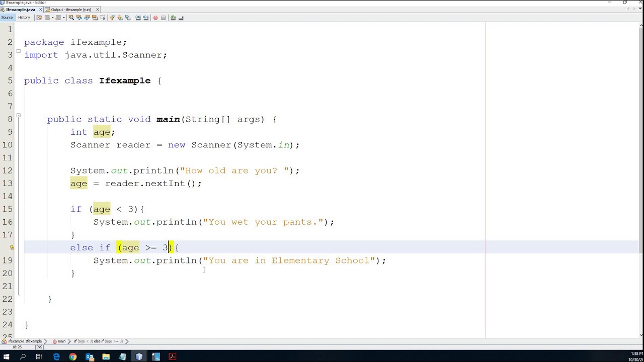Click the class name Ifexample in code
Viewport: 644px width, 362px height.
click(125, 80)
